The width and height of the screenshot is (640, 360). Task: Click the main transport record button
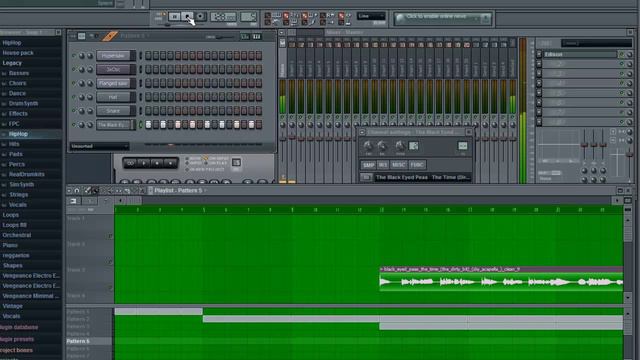[x=200, y=16]
